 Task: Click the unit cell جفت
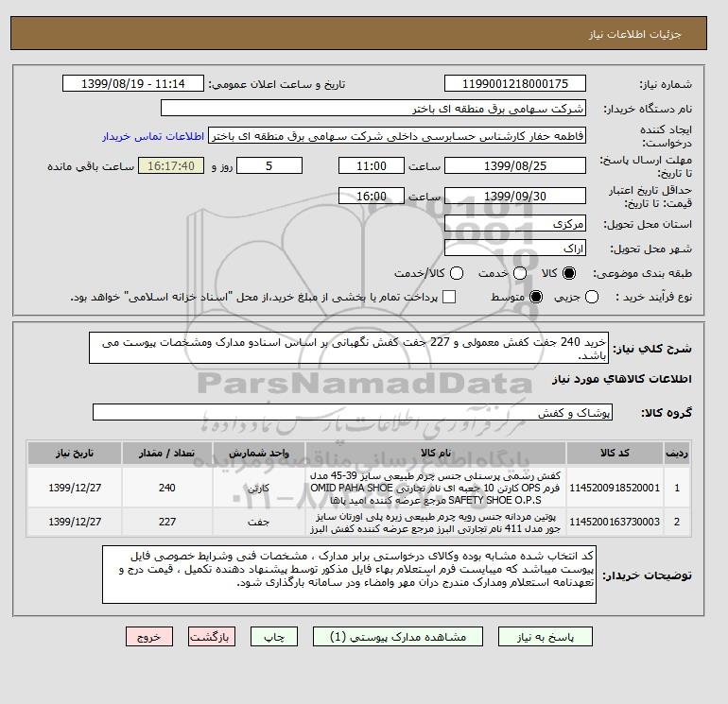259,522
